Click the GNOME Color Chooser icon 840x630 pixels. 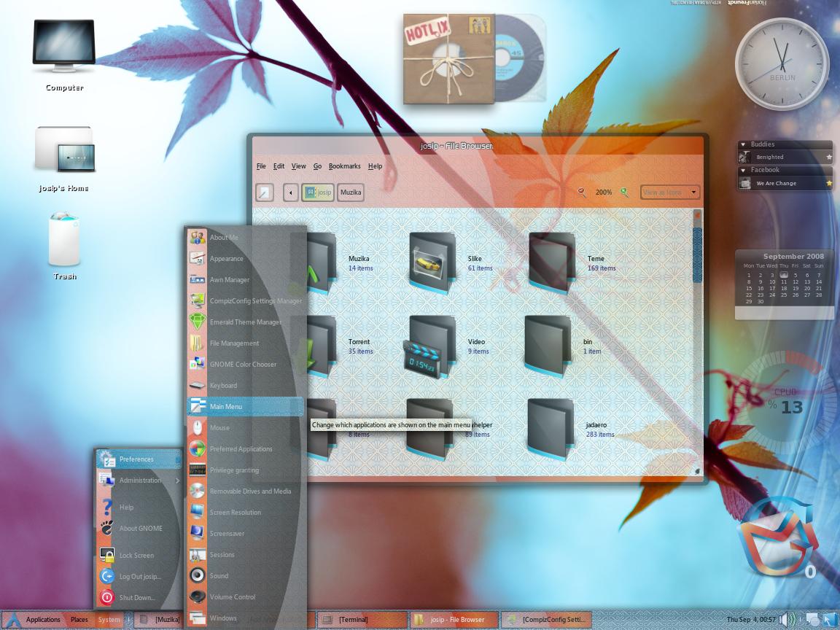[197, 365]
